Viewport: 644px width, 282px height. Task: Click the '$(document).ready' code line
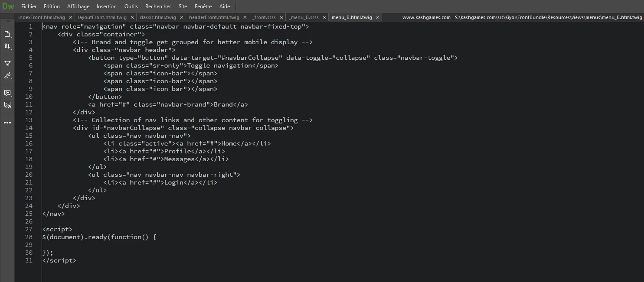pyautogui.click(x=99, y=237)
